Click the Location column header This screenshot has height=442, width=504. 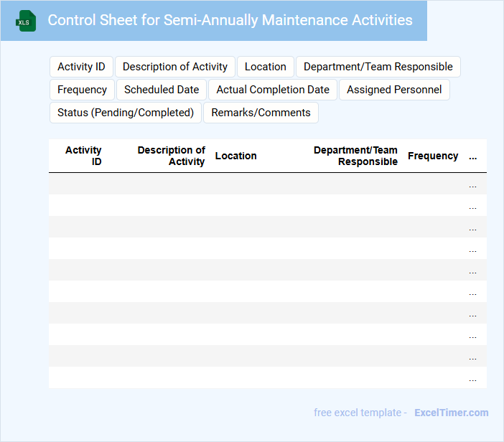(235, 156)
